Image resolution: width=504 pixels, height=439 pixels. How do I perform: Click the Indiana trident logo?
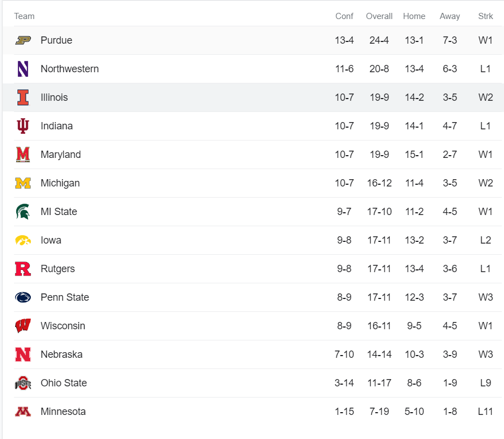pyautogui.click(x=23, y=126)
